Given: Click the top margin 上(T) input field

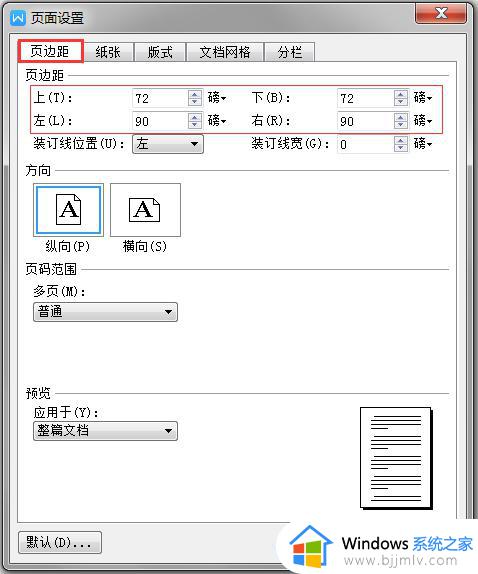Looking at the screenshot, I should point(160,98).
